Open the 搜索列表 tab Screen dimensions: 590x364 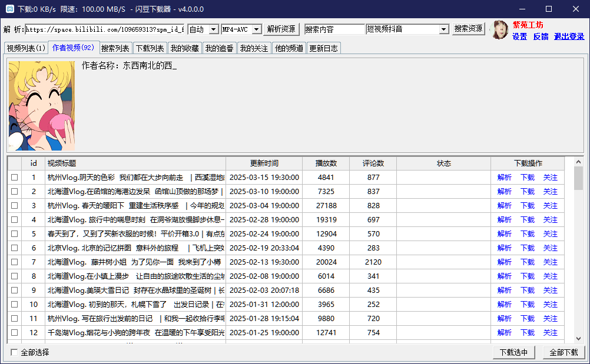(x=115, y=48)
